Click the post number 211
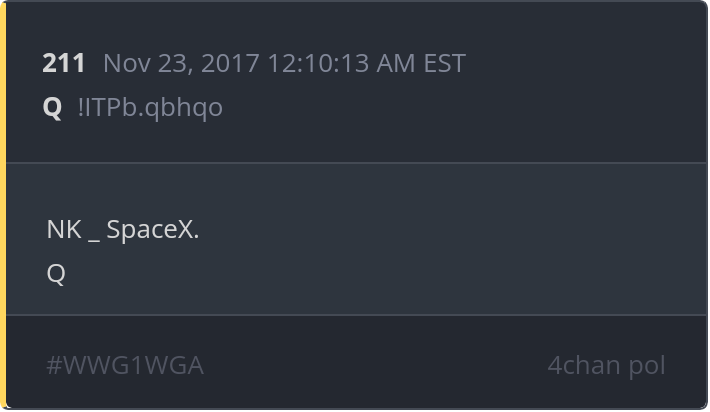The width and height of the screenshot is (710, 412). pos(63,62)
